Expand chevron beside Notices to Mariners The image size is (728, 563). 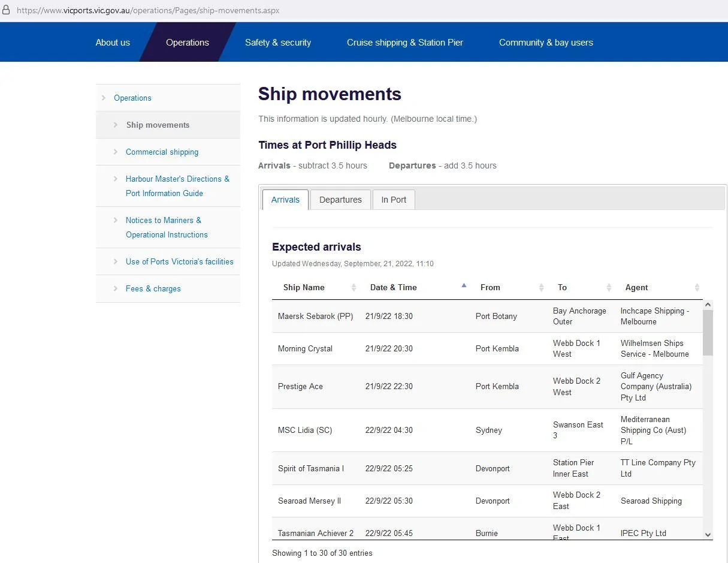tap(116, 220)
